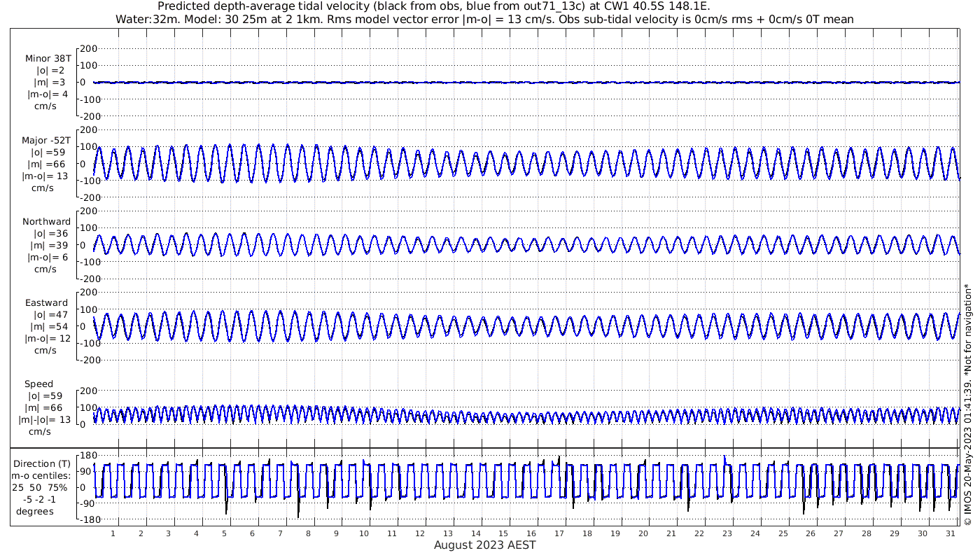Click the "|o| =2" value under Minor 38T
Image resolution: width=980 pixels, height=560 pixels.
coord(50,71)
